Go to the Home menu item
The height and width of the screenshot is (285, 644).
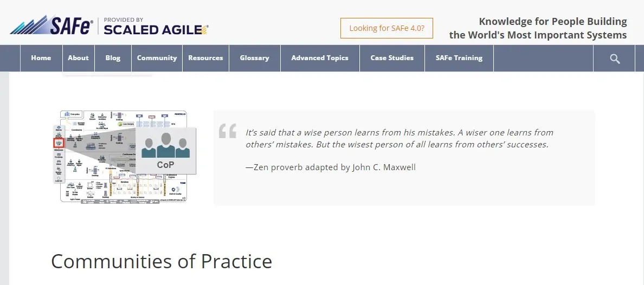pyautogui.click(x=41, y=58)
